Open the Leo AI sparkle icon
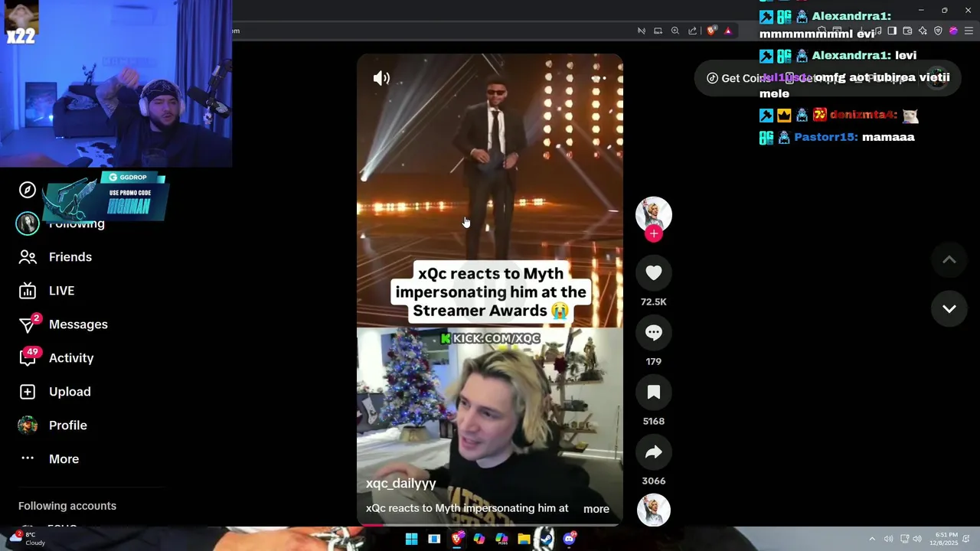Screen dimensions: 980x551 pos(923,31)
